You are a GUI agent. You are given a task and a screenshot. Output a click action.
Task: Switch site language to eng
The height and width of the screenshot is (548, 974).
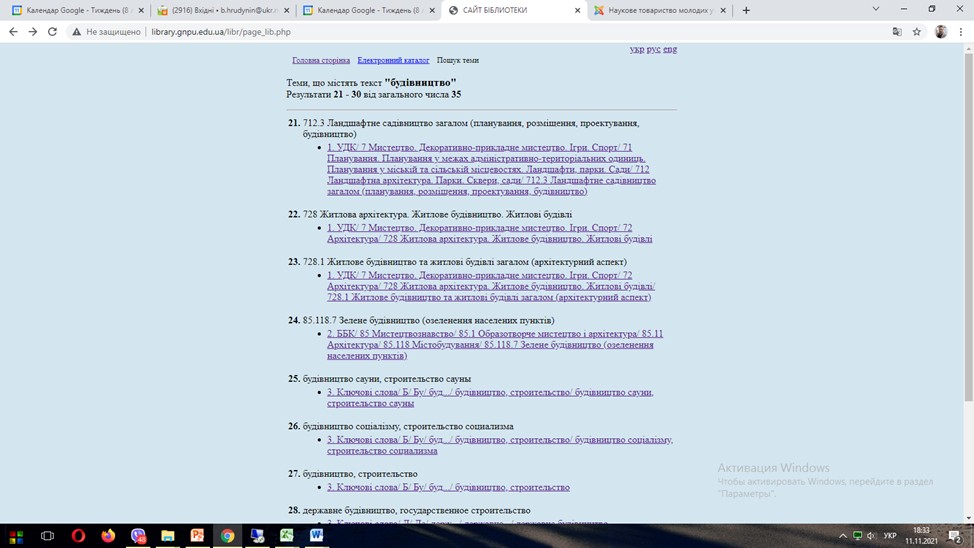click(x=670, y=49)
